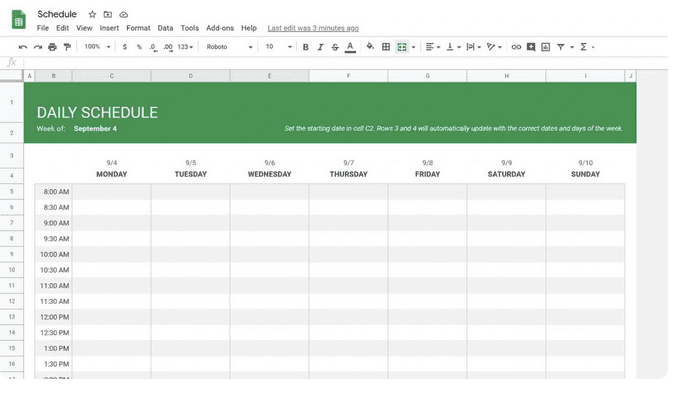Click the Google Sheets home icon
The width and height of the screenshot is (674, 393).
point(18,19)
